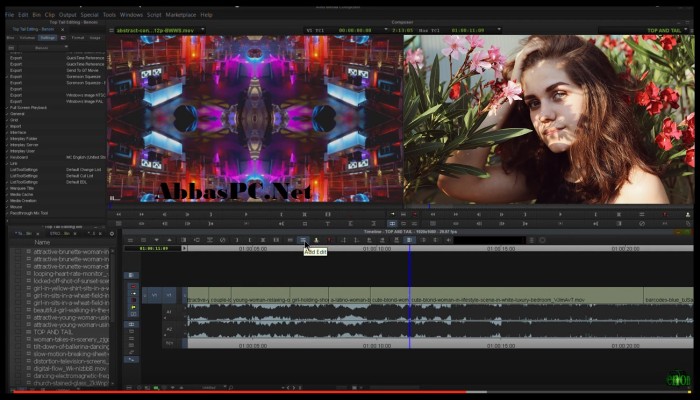Image resolution: width=700 pixels, height=400 pixels.
Task: Click the display-mode icon beside Settings tab
Action: pyautogui.click(x=63, y=38)
